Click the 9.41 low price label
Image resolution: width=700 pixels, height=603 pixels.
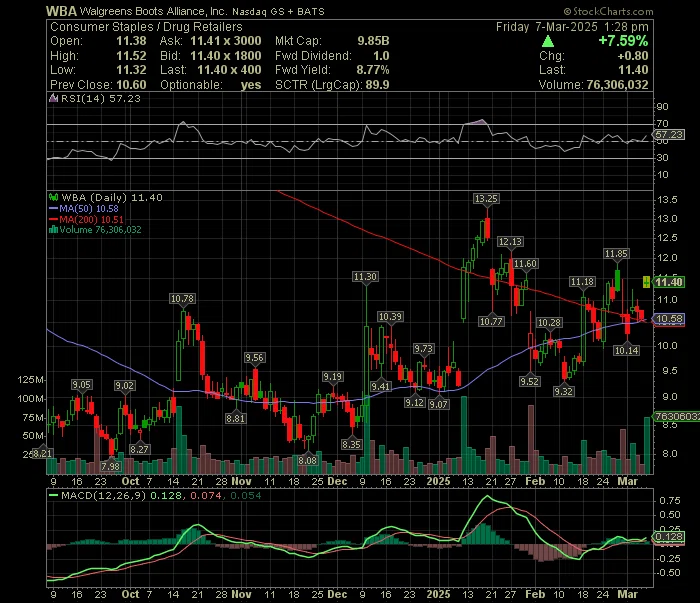click(x=381, y=386)
